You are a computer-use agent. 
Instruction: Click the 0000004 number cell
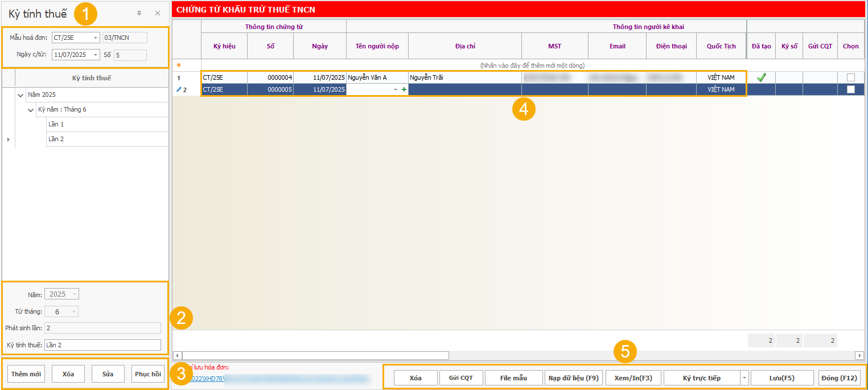pos(270,77)
